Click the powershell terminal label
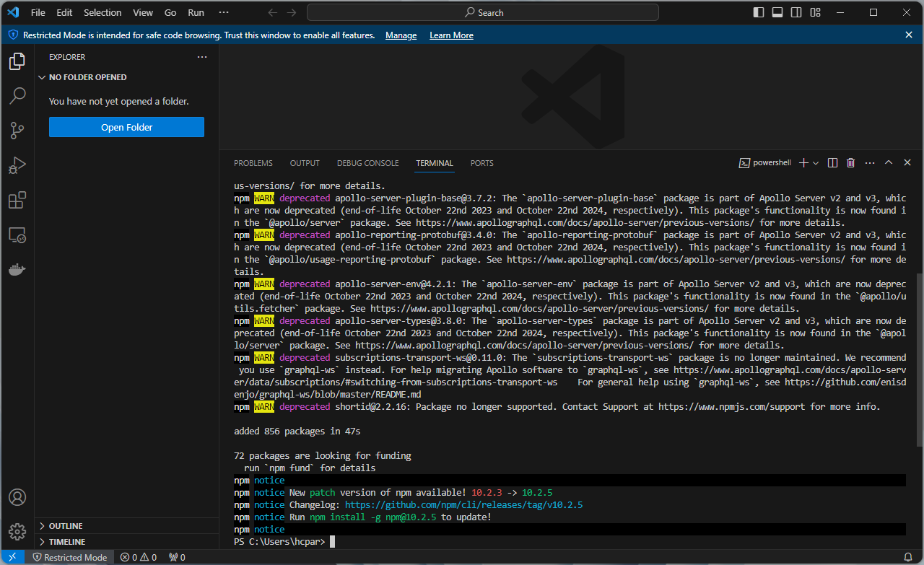 click(765, 163)
